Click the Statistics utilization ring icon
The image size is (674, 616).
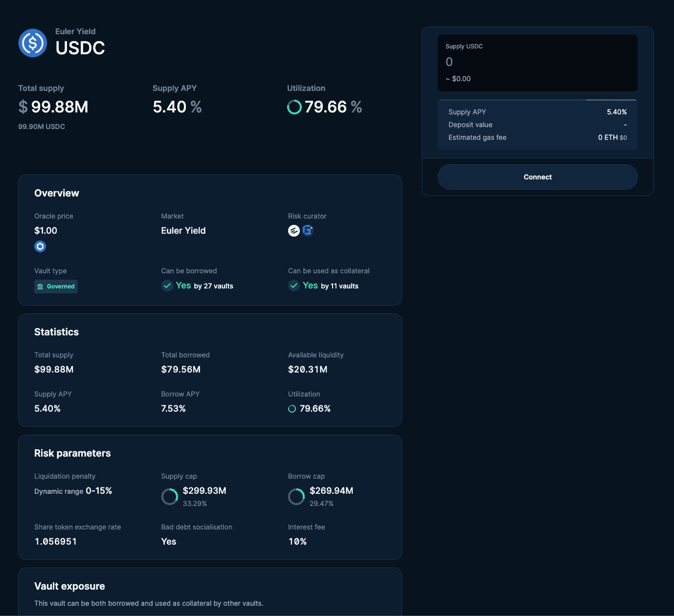[x=292, y=409]
